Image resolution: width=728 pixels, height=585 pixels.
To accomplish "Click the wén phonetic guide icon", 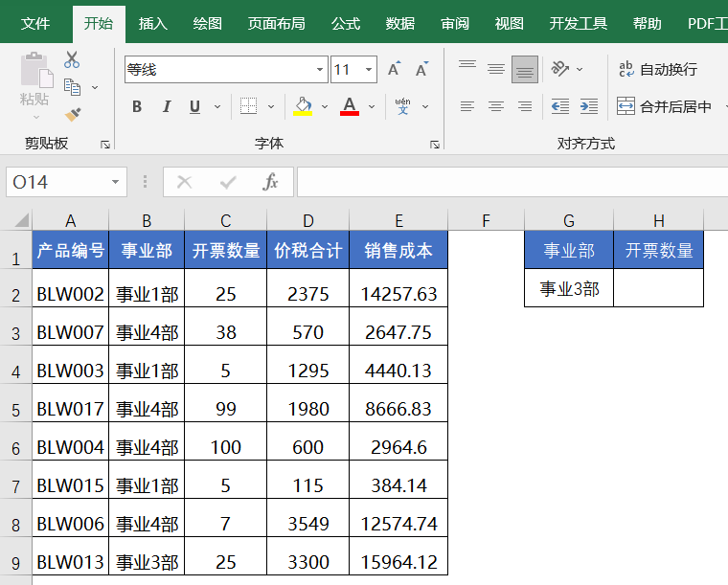I will pos(402,106).
